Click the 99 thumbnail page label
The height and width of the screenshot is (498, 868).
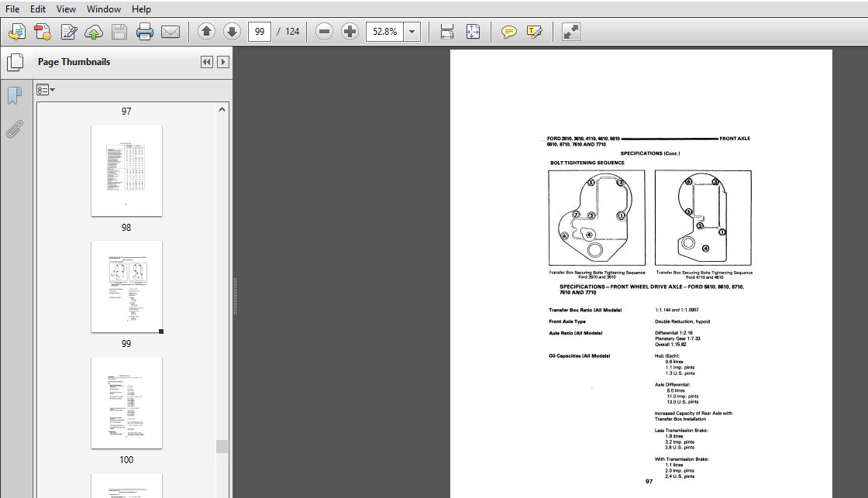click(x=126, y=344)
